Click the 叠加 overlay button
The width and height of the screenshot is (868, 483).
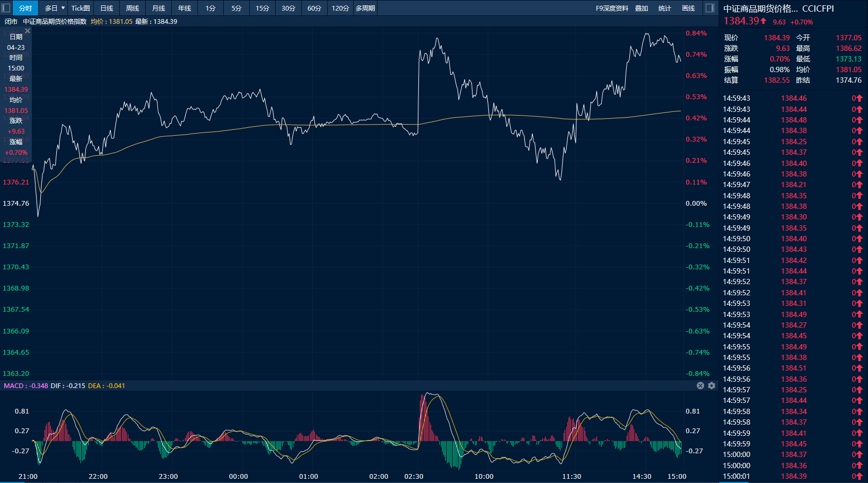point(642,8)
